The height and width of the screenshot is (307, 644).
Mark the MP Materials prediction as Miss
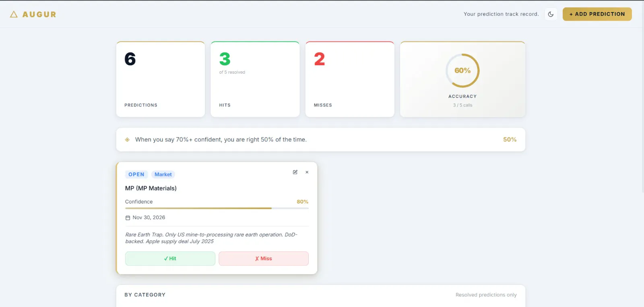[x=264, y=259]
